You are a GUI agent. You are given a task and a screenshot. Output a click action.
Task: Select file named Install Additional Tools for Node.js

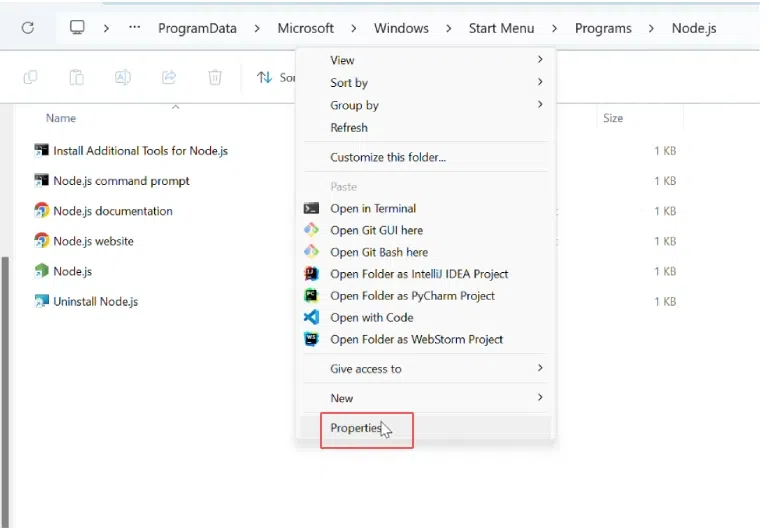tap(140, 151)
